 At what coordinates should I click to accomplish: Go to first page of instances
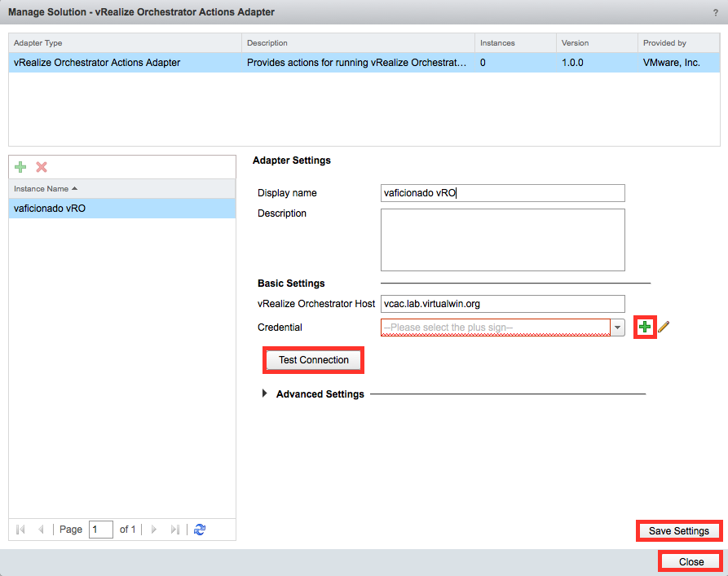20,529
